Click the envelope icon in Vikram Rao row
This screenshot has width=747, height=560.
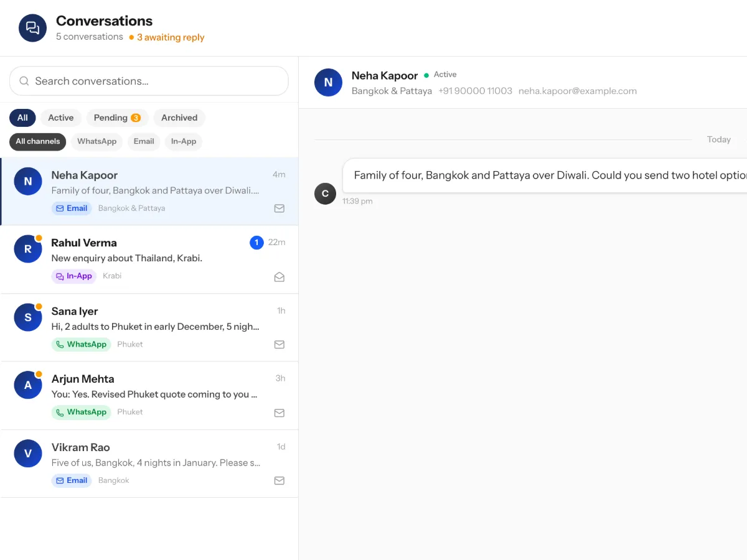pyautogui.click(x=280, y=480)
